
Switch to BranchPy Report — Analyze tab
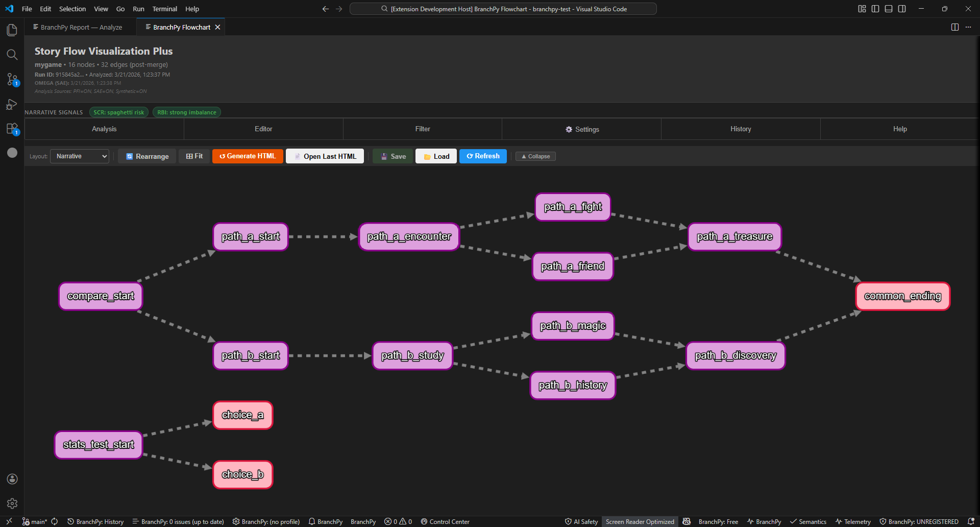(x=81, y=27)
